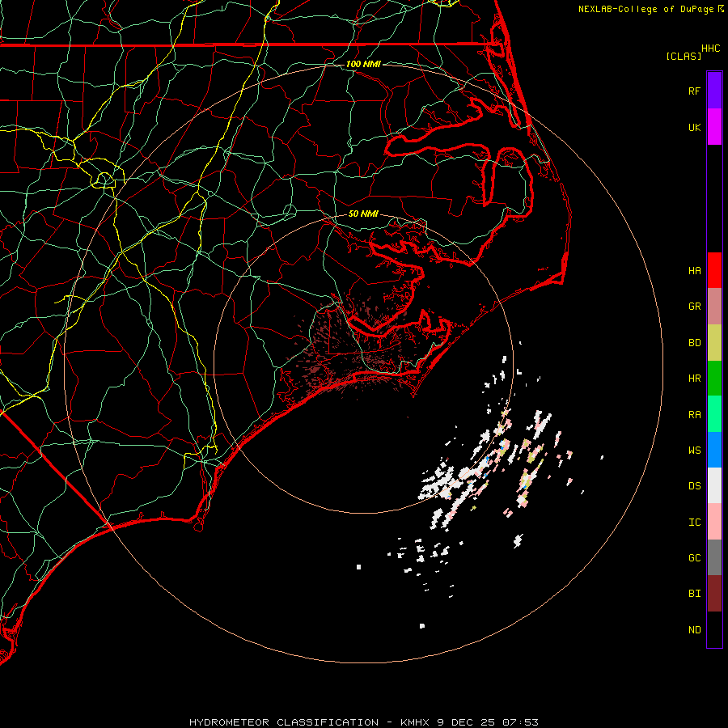This screenshot has height=728, width=728.
Task: Click the IC pink legend swatch
Action: [714, 522]
